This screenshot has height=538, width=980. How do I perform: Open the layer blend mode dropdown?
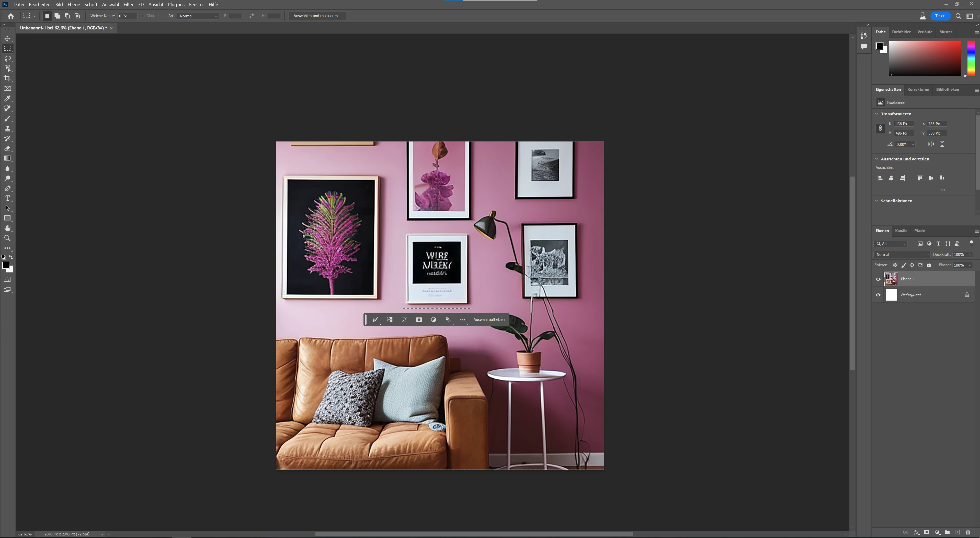click(x=902, y=254)
